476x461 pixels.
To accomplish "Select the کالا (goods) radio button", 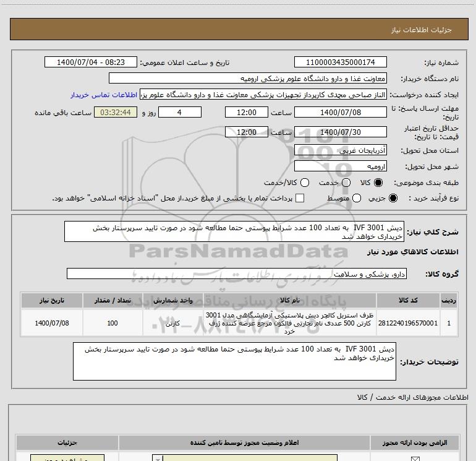I will coord(378,183).
